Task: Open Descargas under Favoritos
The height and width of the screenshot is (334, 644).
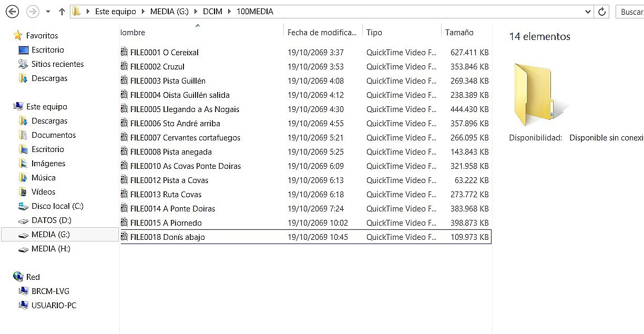Action: 49,78
